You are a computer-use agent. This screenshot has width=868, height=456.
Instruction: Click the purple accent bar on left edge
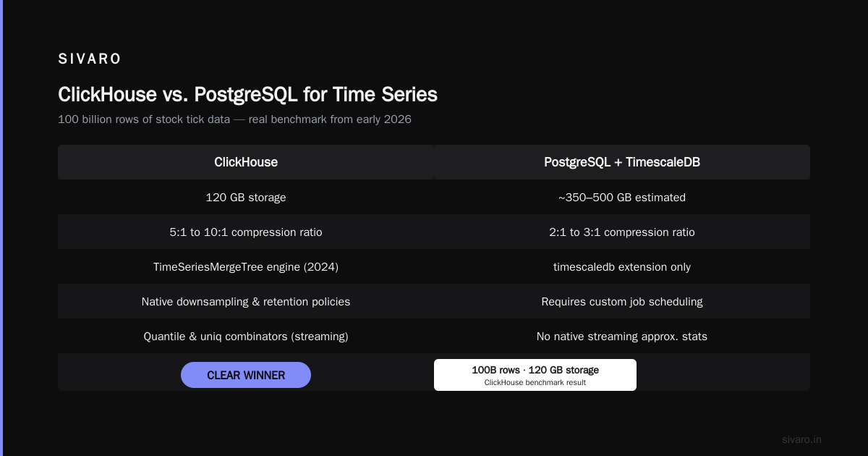[1, 228]
